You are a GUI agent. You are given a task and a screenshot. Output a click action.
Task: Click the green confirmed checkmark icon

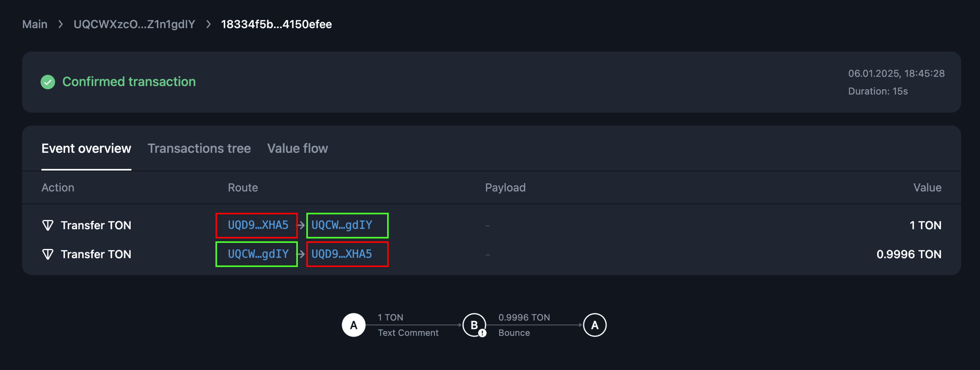click(x=47, y=82)
